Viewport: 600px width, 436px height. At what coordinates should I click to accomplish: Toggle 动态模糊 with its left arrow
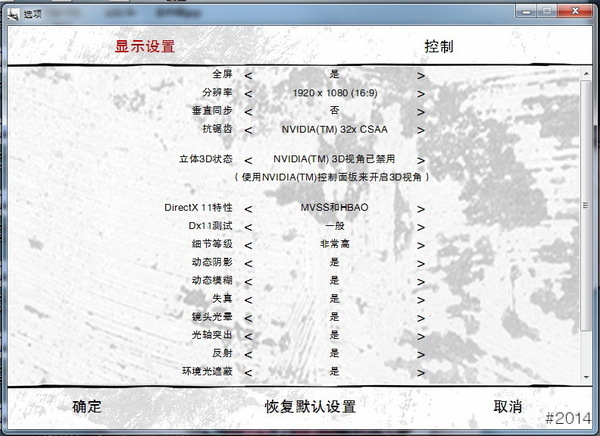tap(248, 282)
